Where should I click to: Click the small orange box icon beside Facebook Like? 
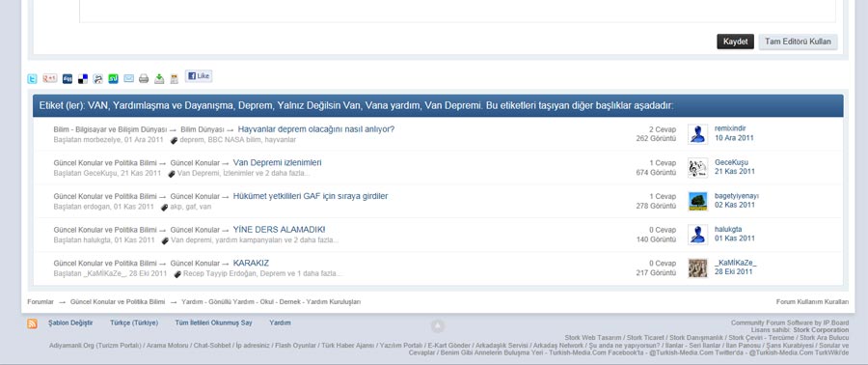click(x=175, y=78)
